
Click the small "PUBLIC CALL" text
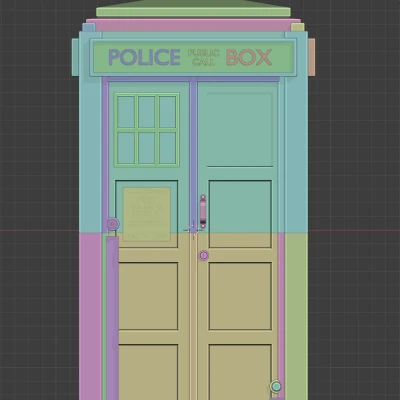203,57
